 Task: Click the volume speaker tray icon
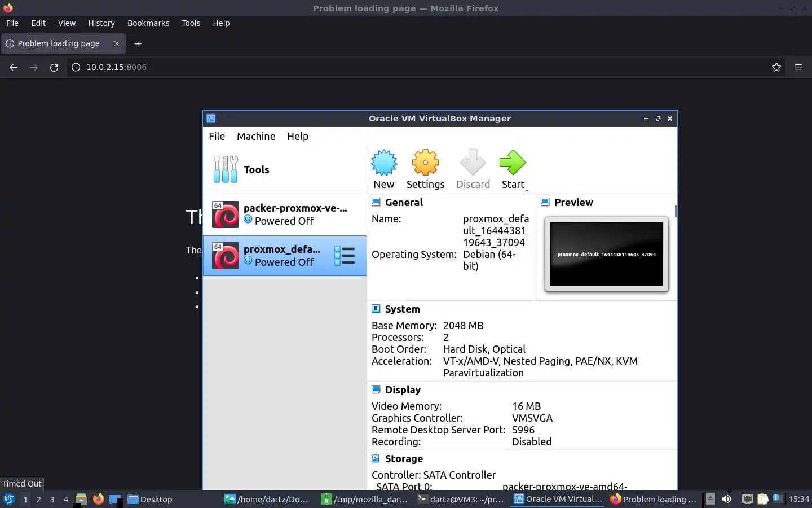(x=727, y=499)
